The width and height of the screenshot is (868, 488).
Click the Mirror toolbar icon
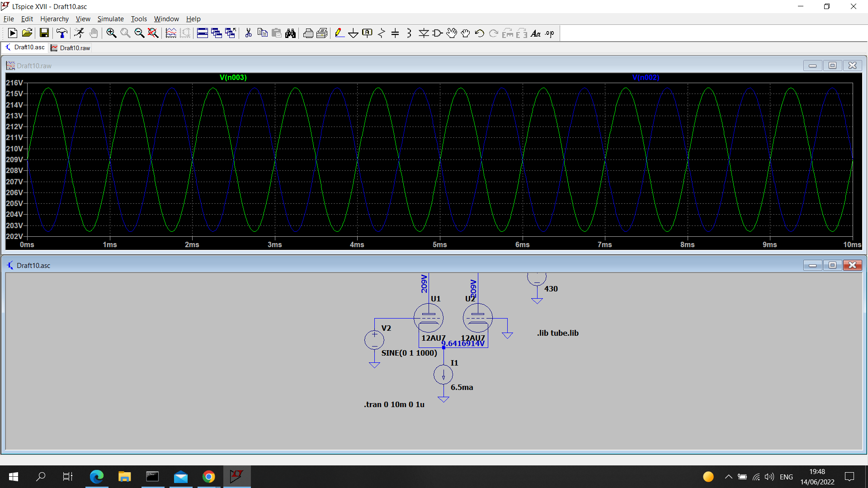pyautogui.click(x=522, y=33)
